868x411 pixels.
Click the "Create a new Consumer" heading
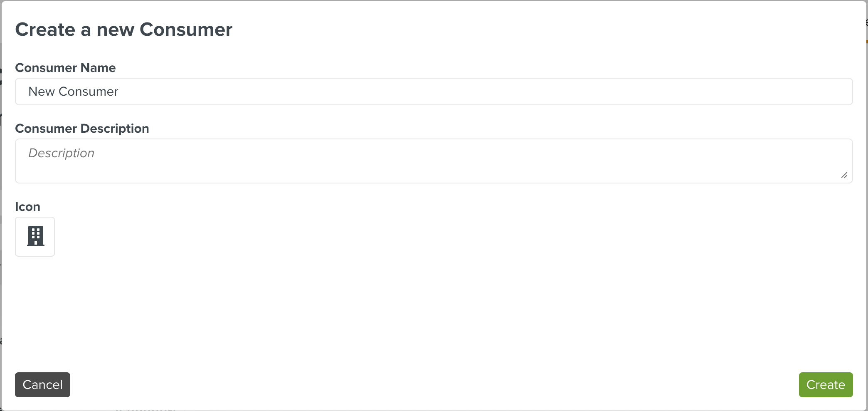(123, 30)
